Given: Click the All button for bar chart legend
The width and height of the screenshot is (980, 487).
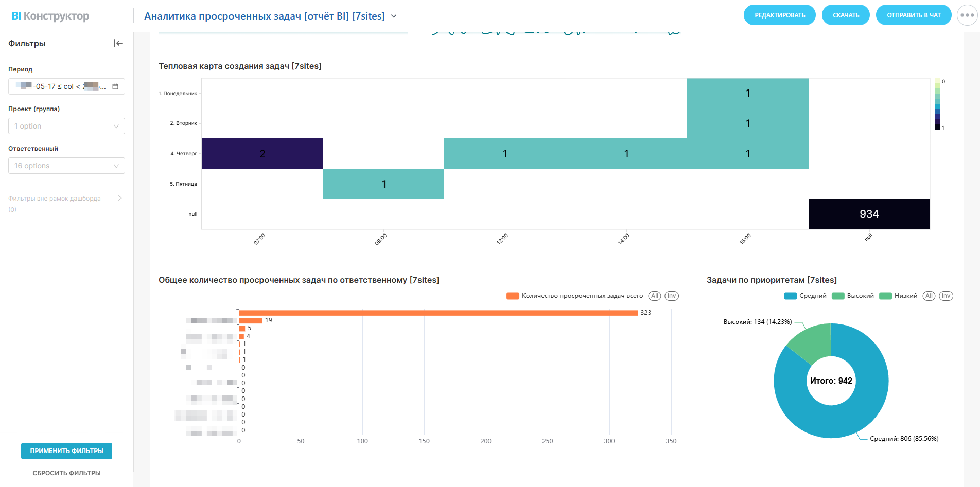Looking at the screenshot, I should tap(654, 296).
